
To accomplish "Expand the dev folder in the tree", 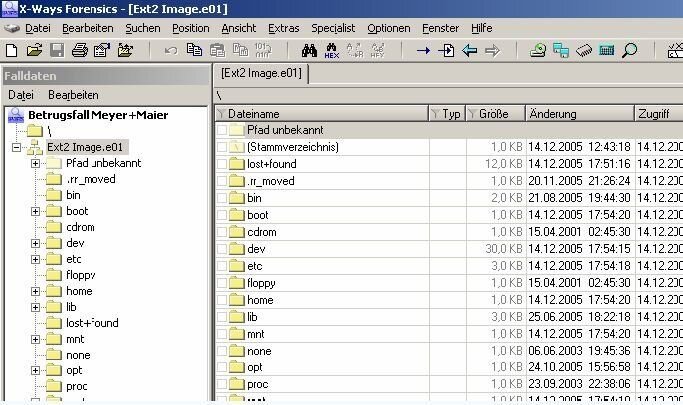I will (35, 243).
